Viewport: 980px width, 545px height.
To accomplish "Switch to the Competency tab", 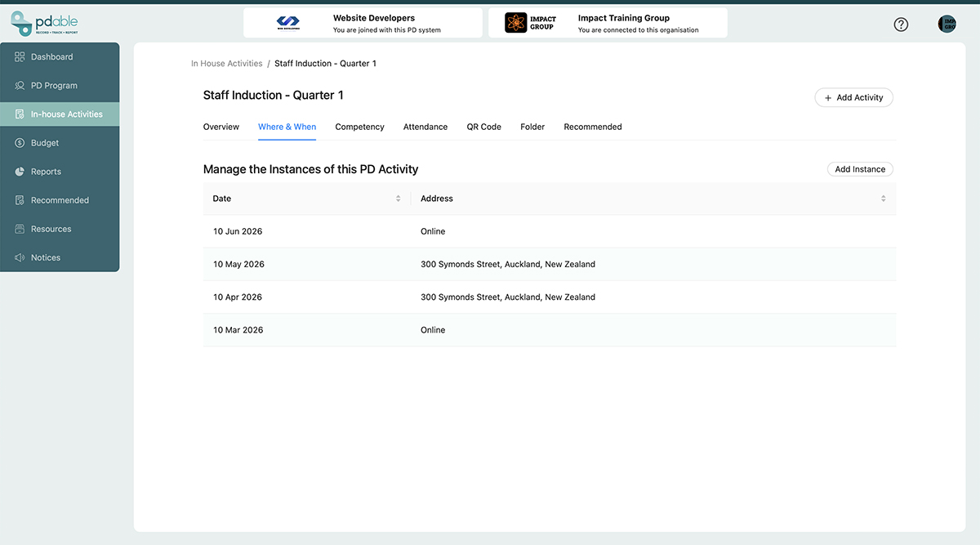I will [x=359, y=127].
